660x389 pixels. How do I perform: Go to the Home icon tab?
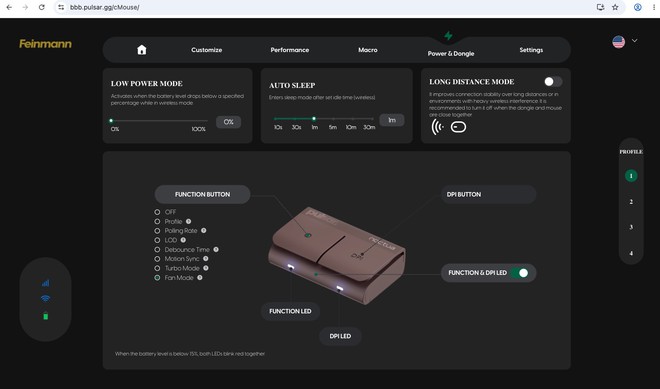tap(142, 50)
